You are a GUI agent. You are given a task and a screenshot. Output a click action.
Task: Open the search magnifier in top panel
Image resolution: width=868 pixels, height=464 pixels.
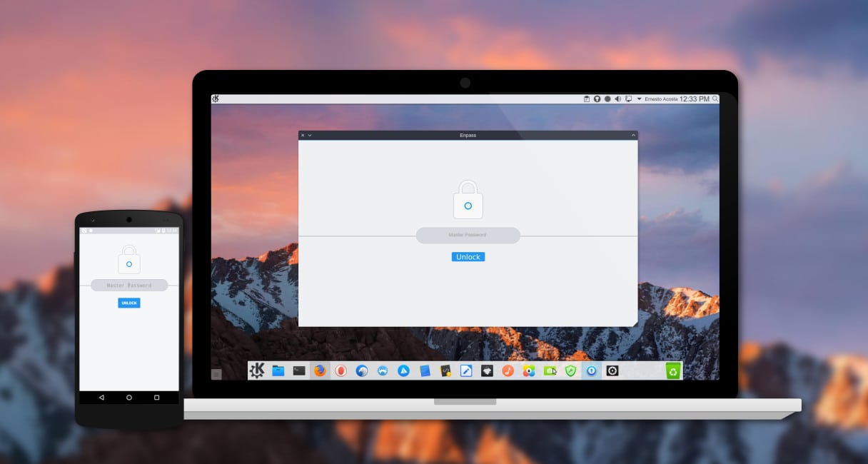coord(715,99)
